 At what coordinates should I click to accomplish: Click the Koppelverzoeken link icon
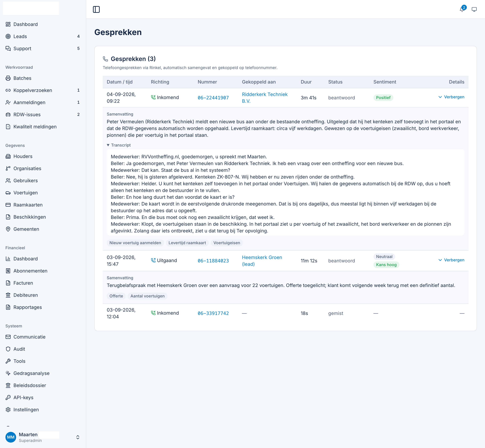pyautogui.click(x=8, y=90)
